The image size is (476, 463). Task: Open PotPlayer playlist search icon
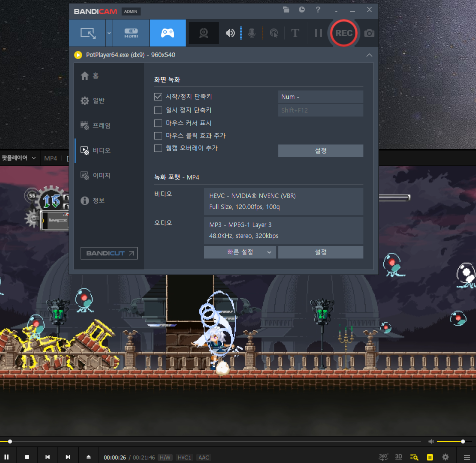(x=414, y=457)
